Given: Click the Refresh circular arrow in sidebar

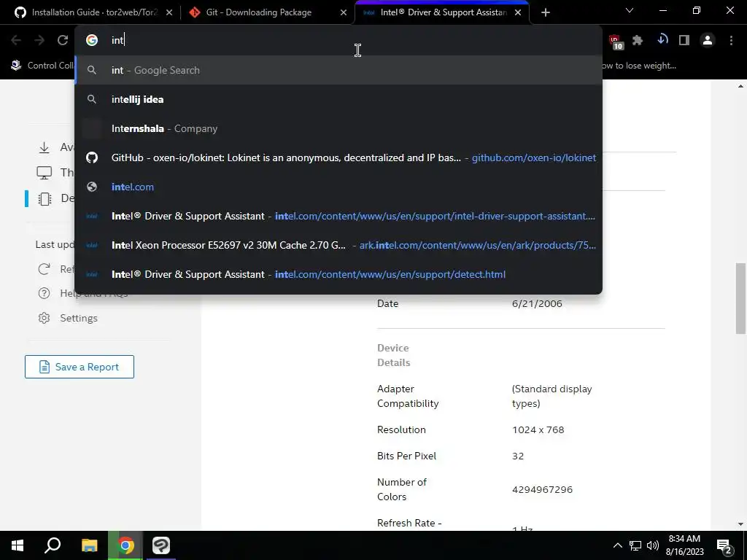Looking at the screenshot, I should (x=44, y=269).
